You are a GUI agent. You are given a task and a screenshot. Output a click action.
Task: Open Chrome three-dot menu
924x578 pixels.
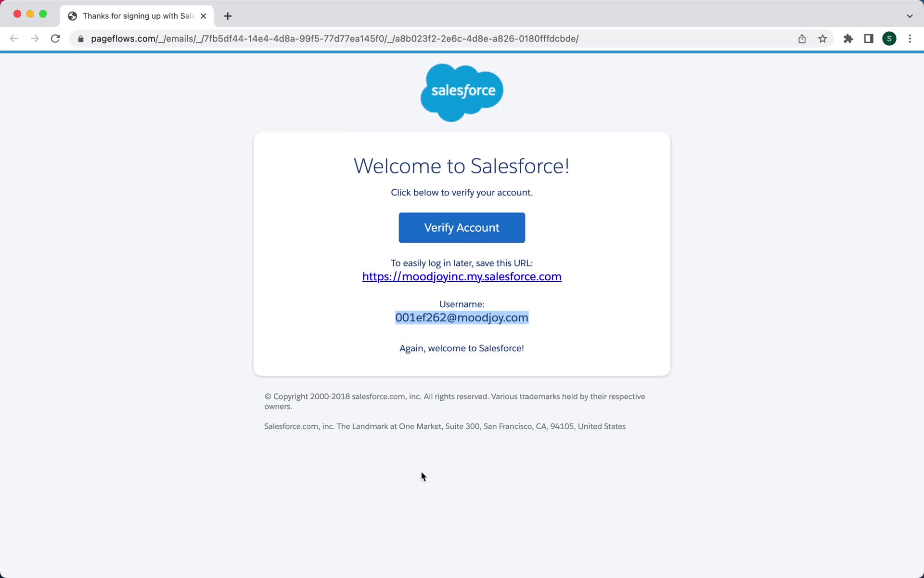(910, 39)
